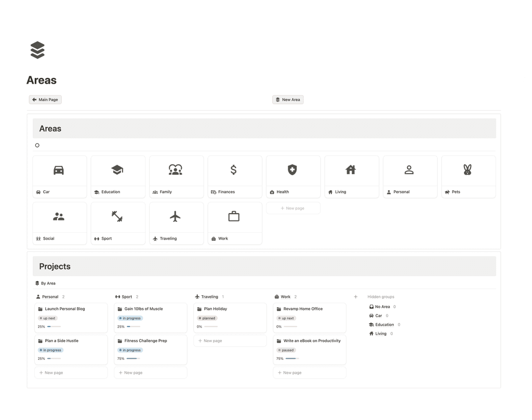Click the Traveling group airplane header icon
The height and width of the screenshot is (420, 532).
tap(197, 297)
